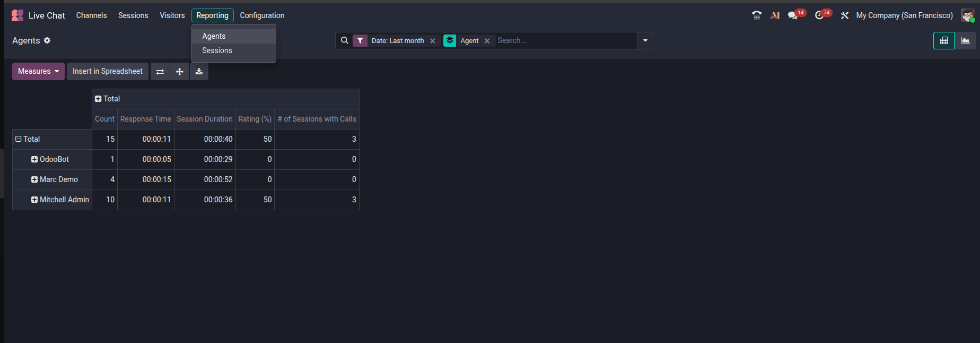Screen dimensions: 980x343
Task: Open the user avatar menu
Action: (x=968, y=15)
